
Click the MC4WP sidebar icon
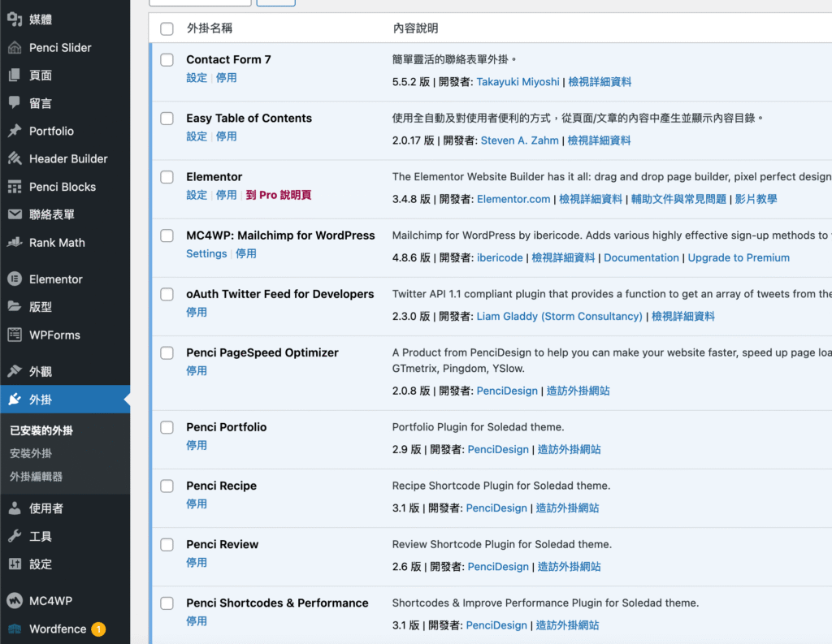[15, 600]
